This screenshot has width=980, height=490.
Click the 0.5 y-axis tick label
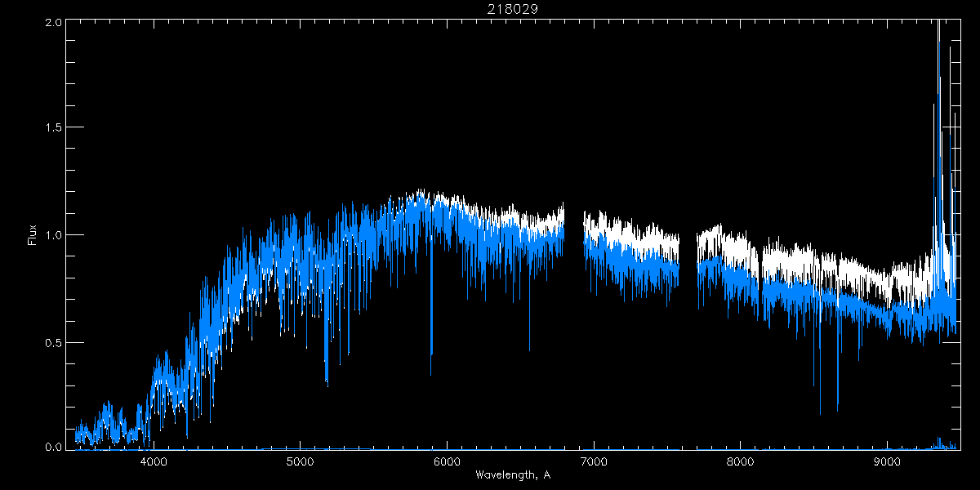52,342
